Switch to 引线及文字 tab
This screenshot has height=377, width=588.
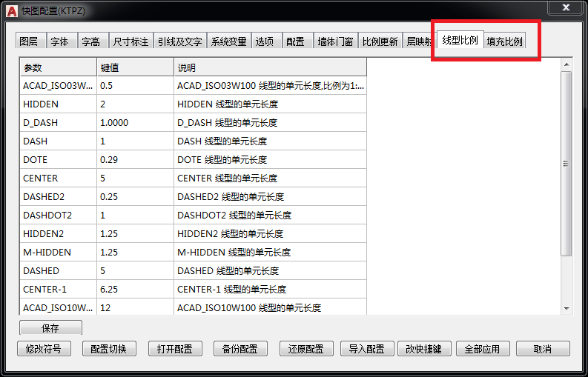(180, 41)
